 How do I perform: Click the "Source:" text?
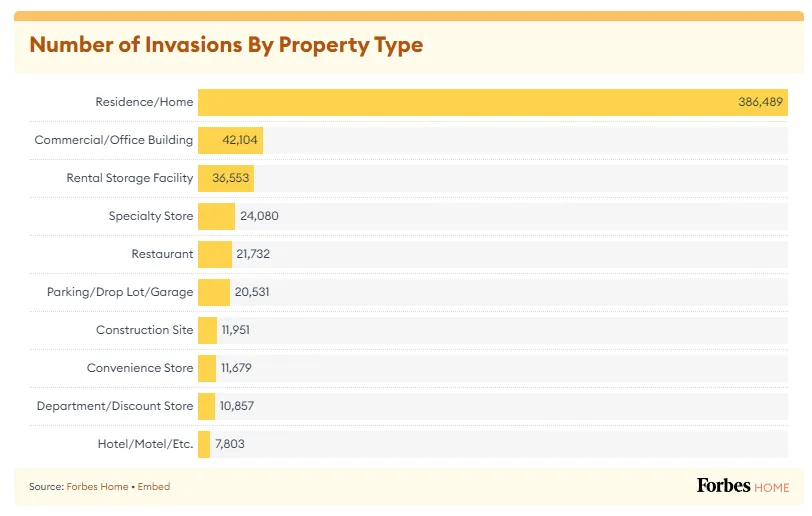(47, 486)
